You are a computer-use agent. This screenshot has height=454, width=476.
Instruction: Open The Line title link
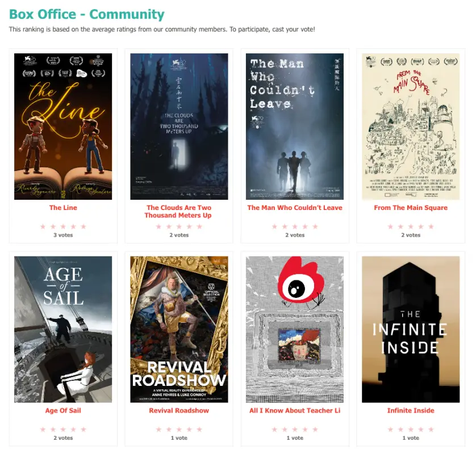pyautogui.click(x=63, y=208)
